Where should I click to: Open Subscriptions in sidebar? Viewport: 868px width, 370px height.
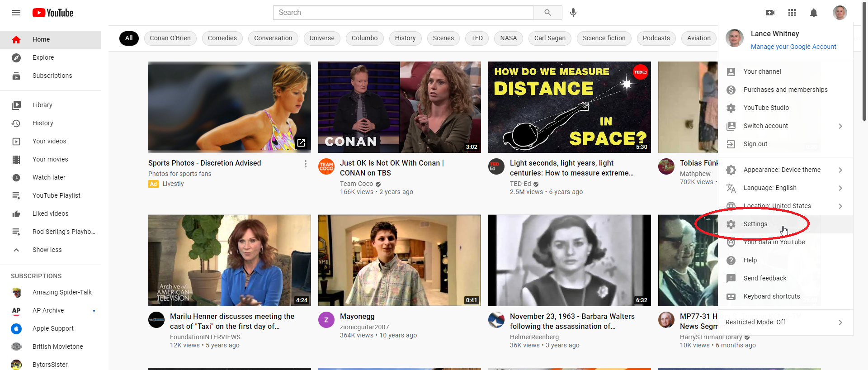[51, 76]
